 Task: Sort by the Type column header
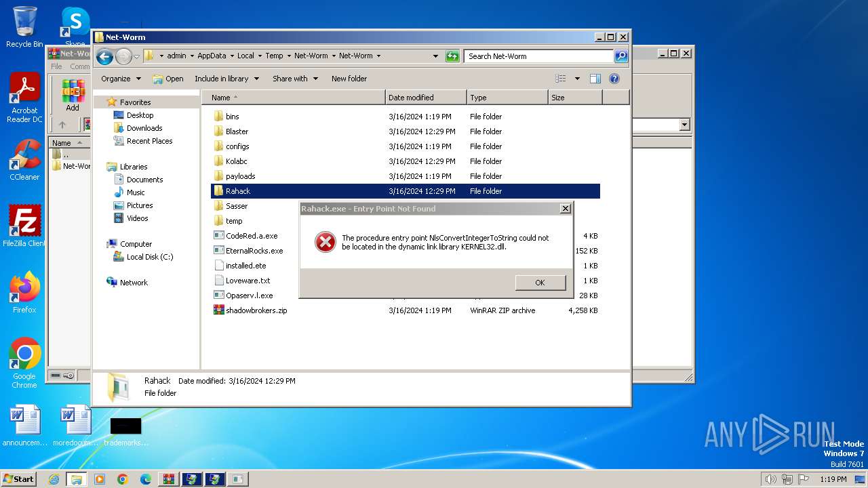click(507, 98)
